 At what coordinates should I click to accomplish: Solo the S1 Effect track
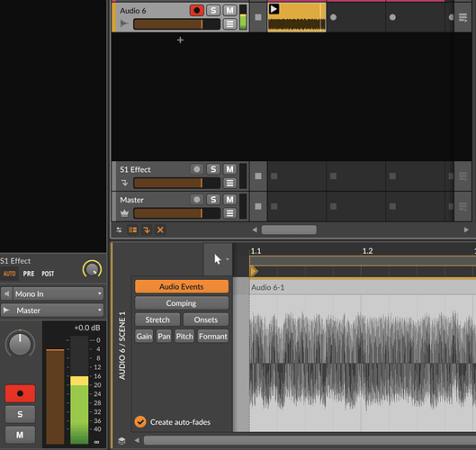click(x=213, y=169)
